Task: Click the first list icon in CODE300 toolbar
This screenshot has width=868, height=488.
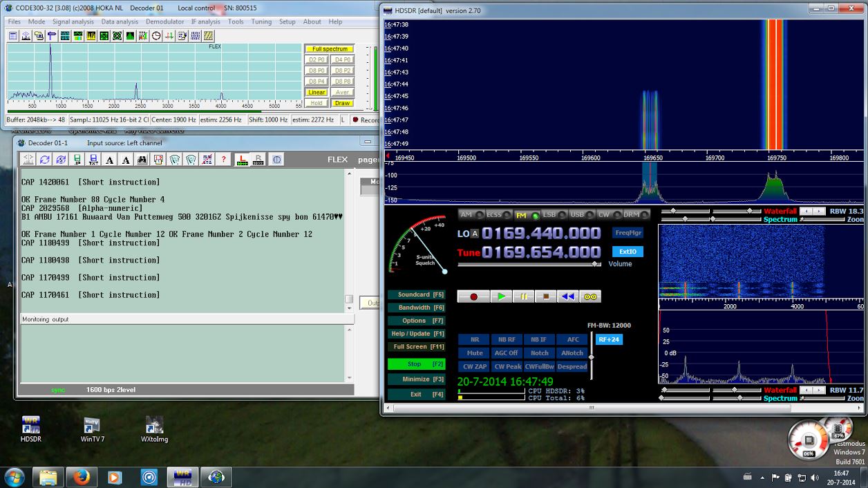Action: [13, 36]
